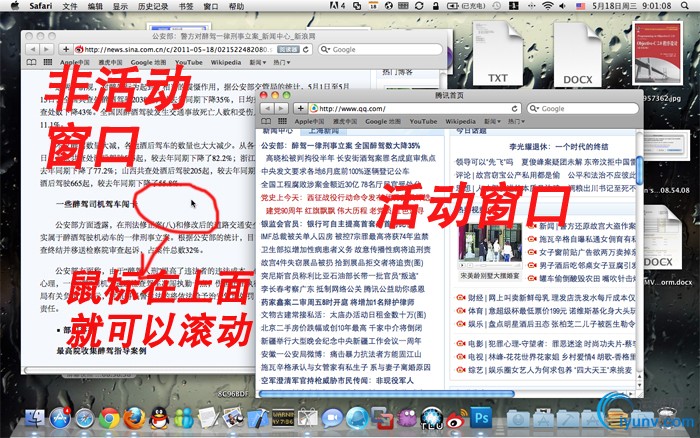Click YouTube bookmark in 腾讯首页 window
This screenshot has height=438, width=700.
(423, 121)
